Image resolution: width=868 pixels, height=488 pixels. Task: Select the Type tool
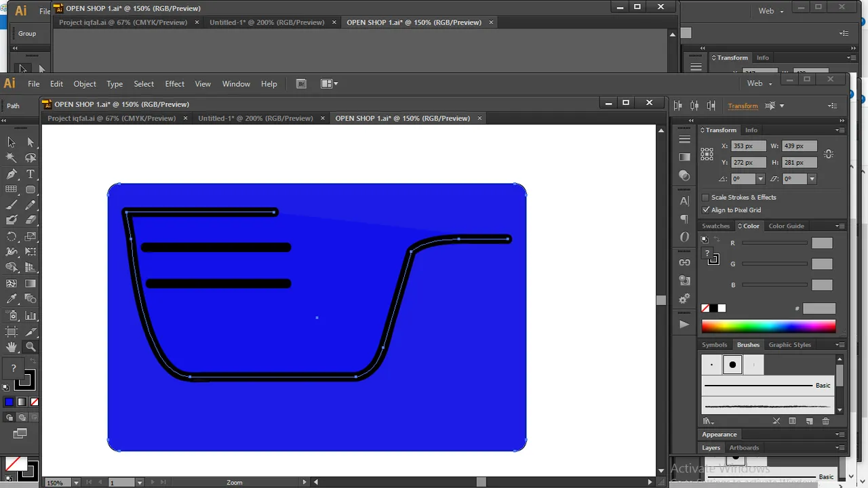tap(31, 174)
